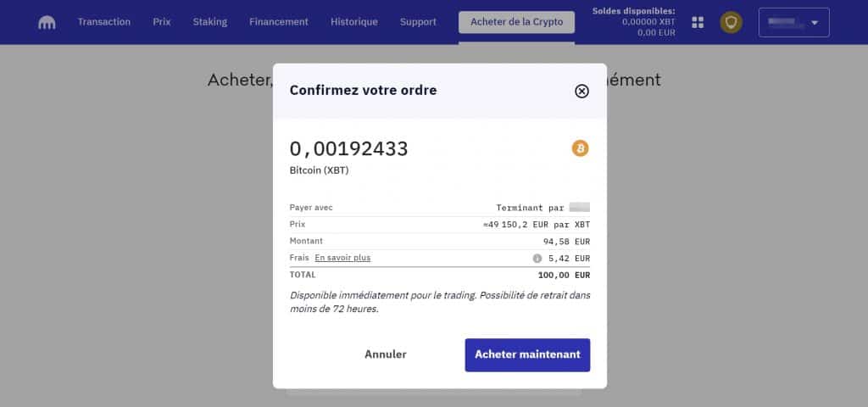Image resolution: width=868 pixels, height=407 pixels.
Task: Click the Kraken logo icon
Action: [47, 23]
